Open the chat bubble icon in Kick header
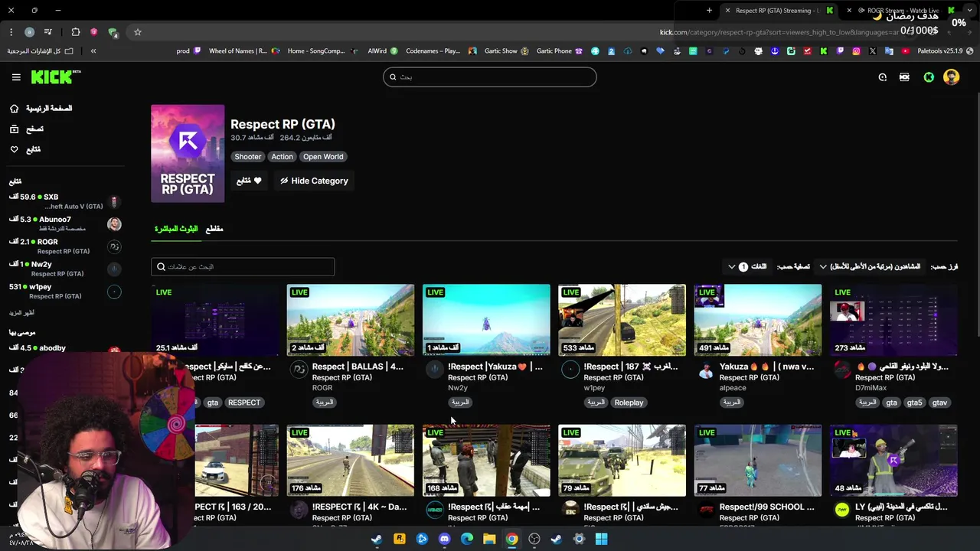The width and height of the screenshot is (980, 551). [x=883, y=77]
